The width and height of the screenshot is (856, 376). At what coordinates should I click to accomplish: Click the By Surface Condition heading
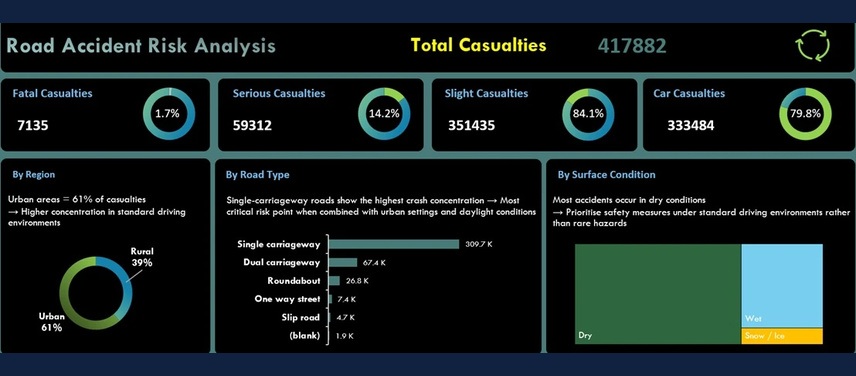tap(607, 175)
